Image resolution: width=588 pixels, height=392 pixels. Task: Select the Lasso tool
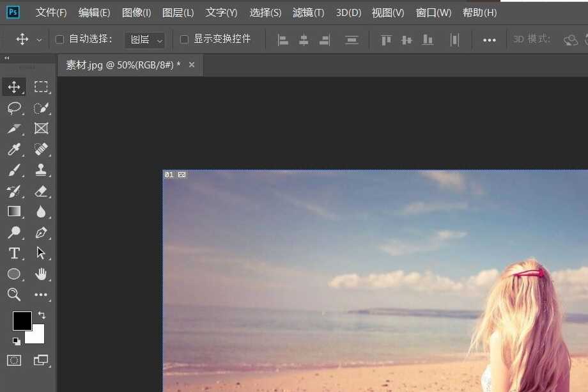point(14,107)
